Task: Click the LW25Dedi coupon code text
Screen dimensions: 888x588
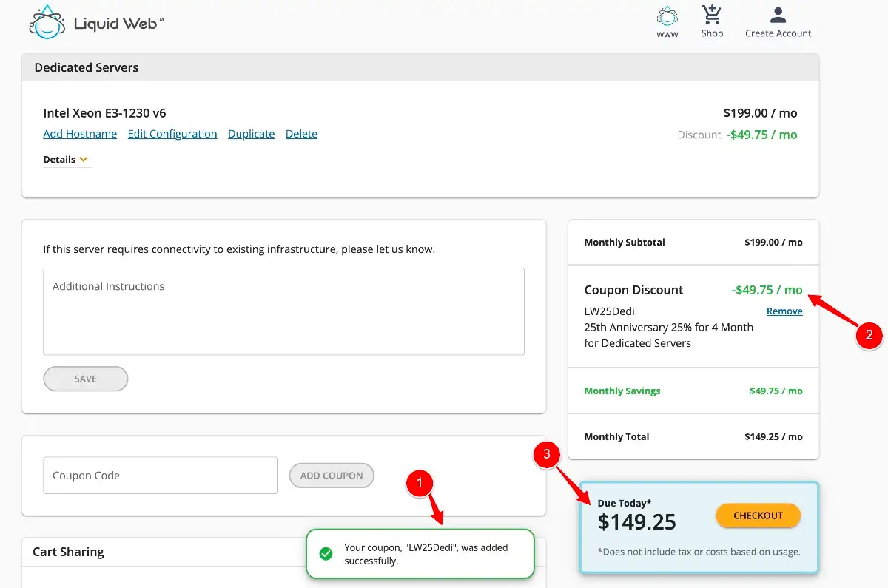Action: (x=609, y=311)
